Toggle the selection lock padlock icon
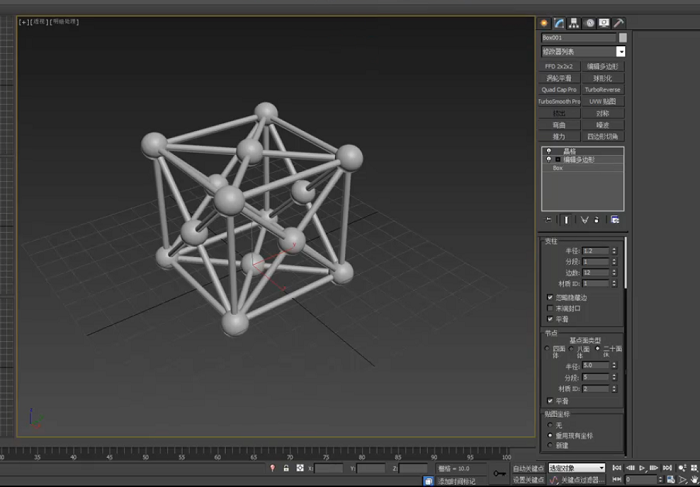Screen dimensions: 700x487 pyautogui.click(x=286, y=468)
